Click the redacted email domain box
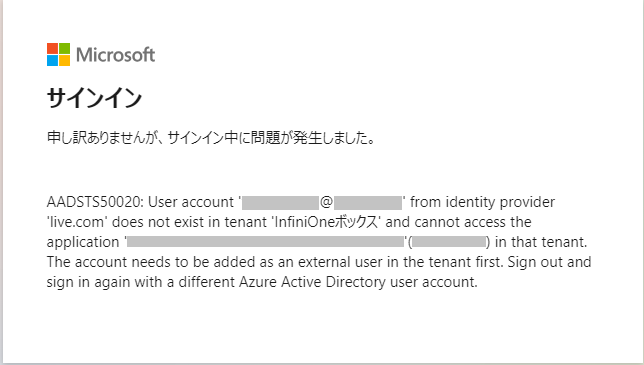The height and width of the screenshot is (365, 644). point(368,203)
